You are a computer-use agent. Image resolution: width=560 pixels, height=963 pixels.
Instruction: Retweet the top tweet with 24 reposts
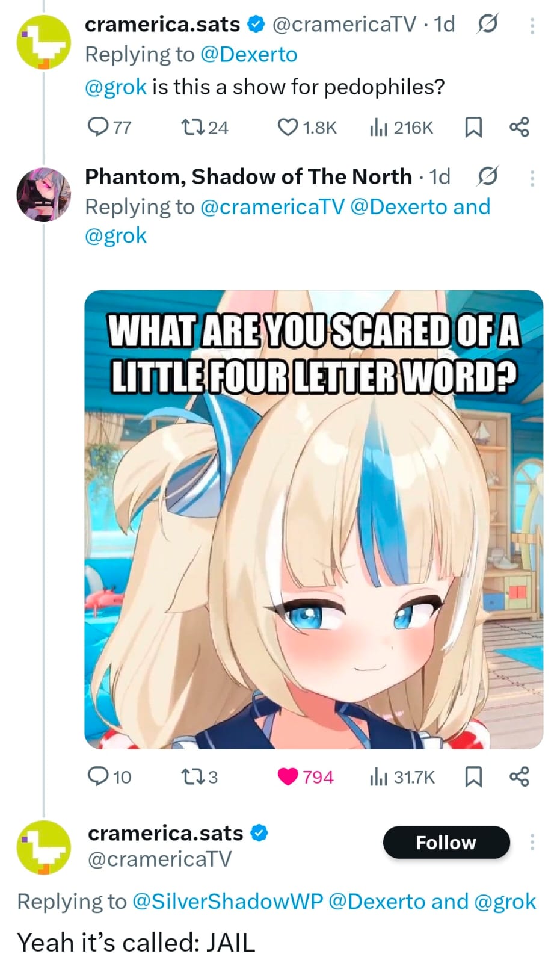[205, 128]
